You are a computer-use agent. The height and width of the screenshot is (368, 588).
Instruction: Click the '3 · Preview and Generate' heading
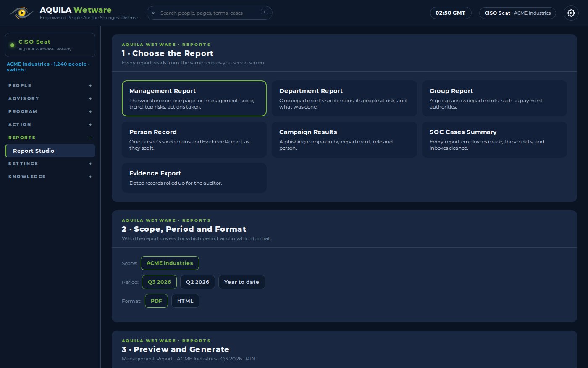pos(176,349)
